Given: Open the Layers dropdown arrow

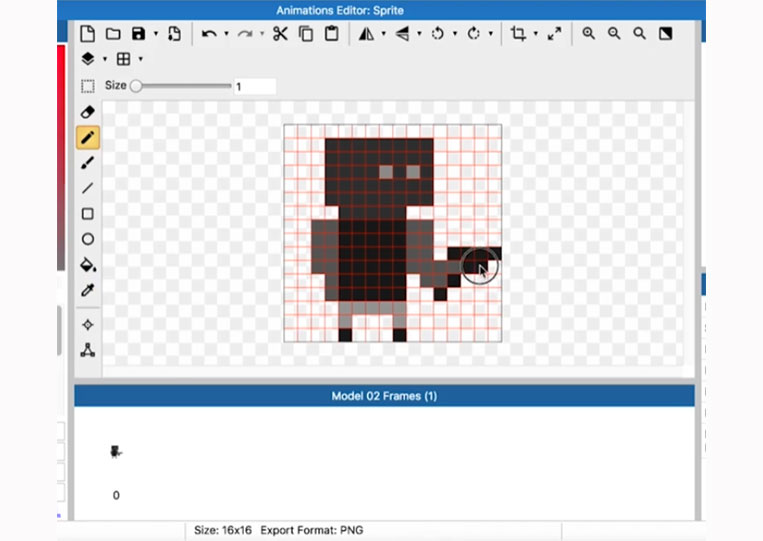Looking at the screenshot, I should 105,59.
